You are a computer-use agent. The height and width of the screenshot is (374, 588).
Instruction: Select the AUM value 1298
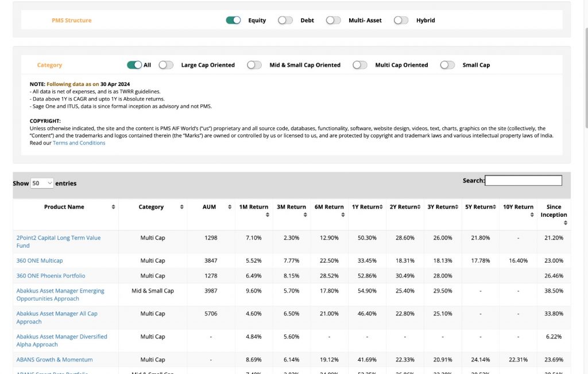coord(211,237)
